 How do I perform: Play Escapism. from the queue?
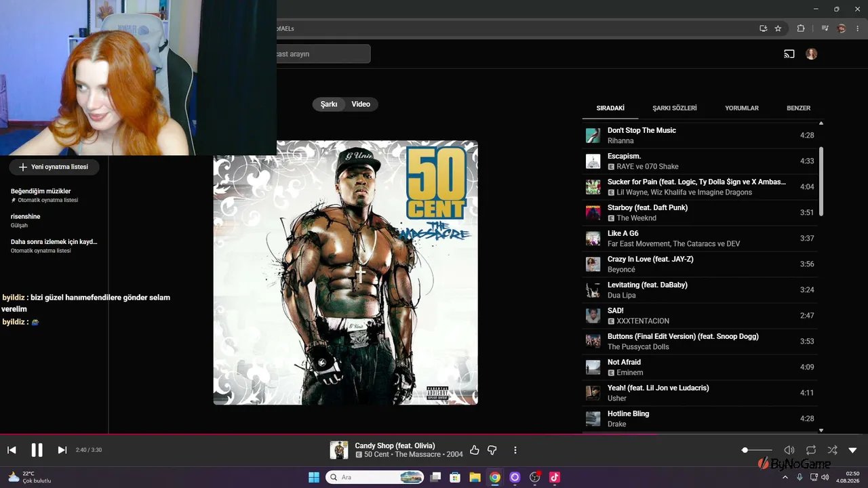[x=701, y=161]
